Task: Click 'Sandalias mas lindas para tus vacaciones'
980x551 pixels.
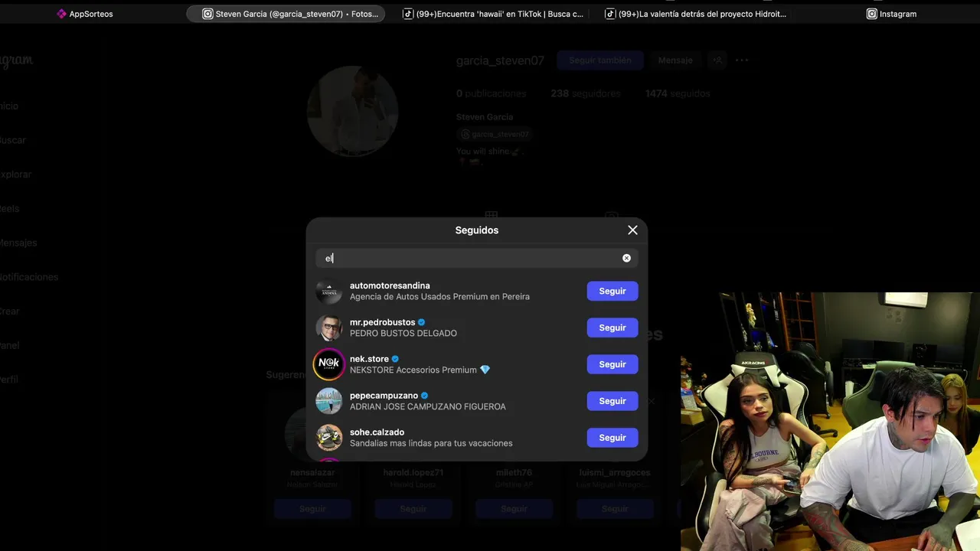Action: click(x=431, y=444)
